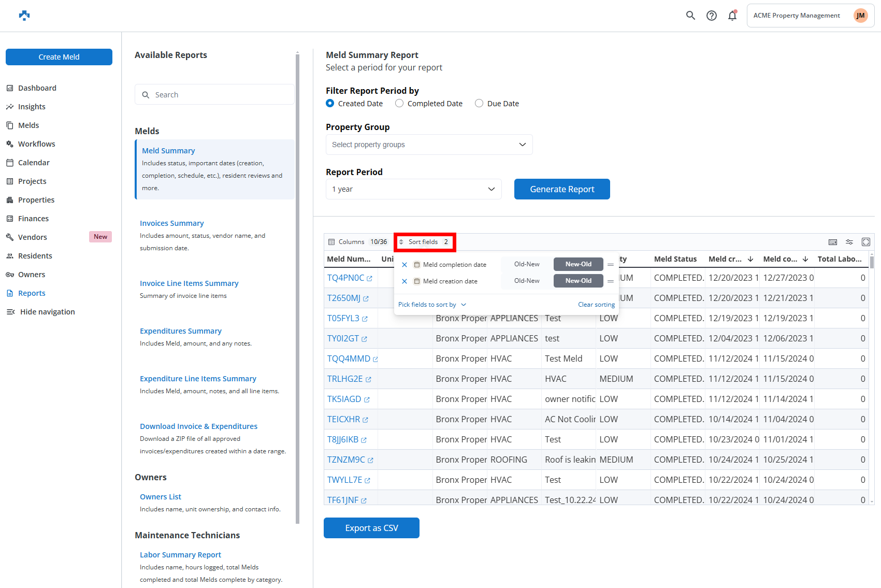Expand the Property Group dropdown

point(429,145)
